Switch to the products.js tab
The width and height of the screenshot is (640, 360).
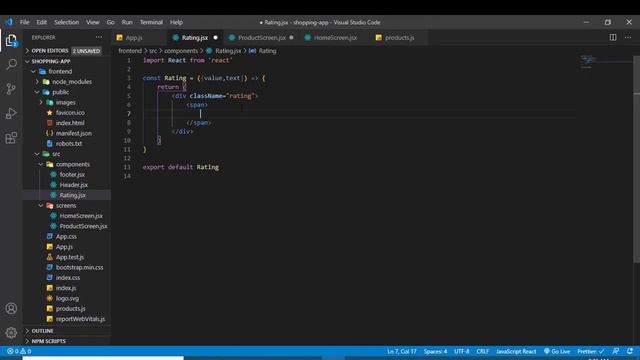coord(400,38)
